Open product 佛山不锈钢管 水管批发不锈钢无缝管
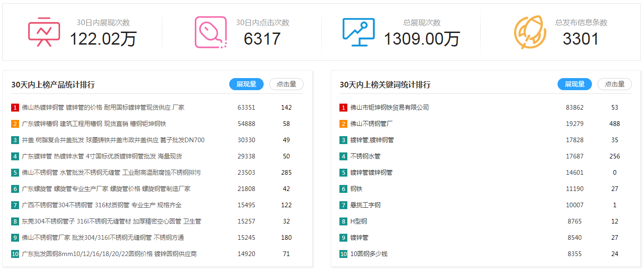The width and height of the screenshot is (644, 270). coord(112,172)
